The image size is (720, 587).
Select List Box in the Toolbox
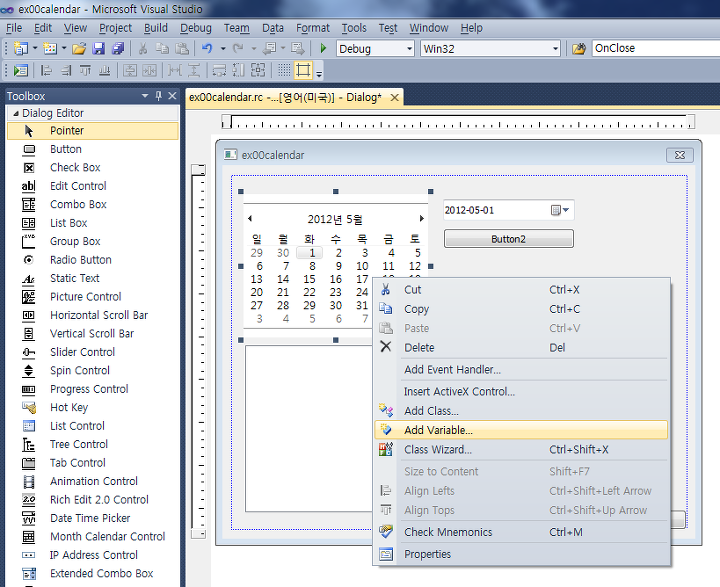[x=93, y=223]
